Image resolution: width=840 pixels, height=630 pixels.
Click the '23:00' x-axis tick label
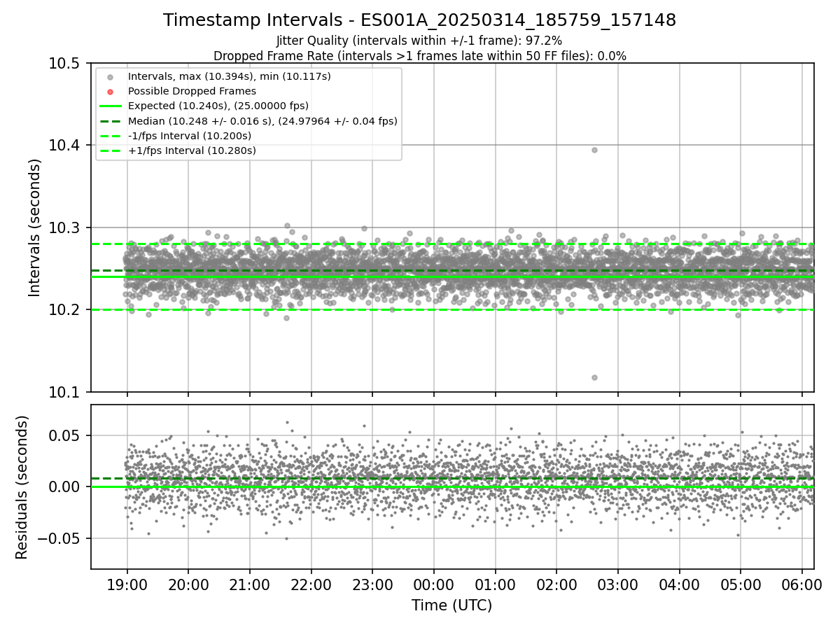(372, 584)
